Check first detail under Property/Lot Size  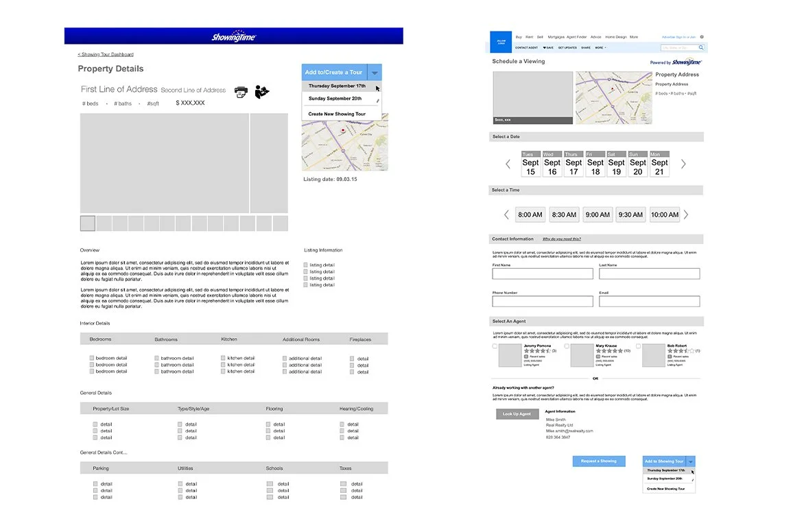coord(95,424)
